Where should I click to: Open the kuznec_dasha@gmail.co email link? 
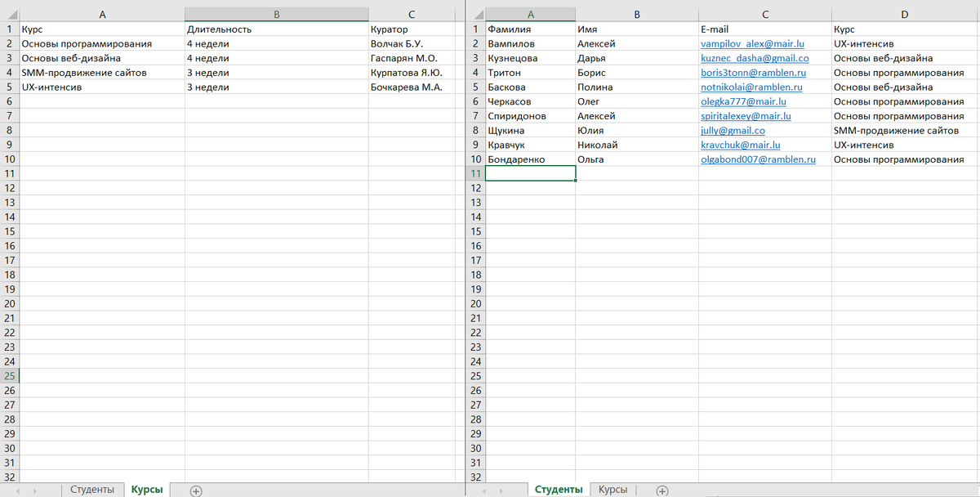point(755,59)
